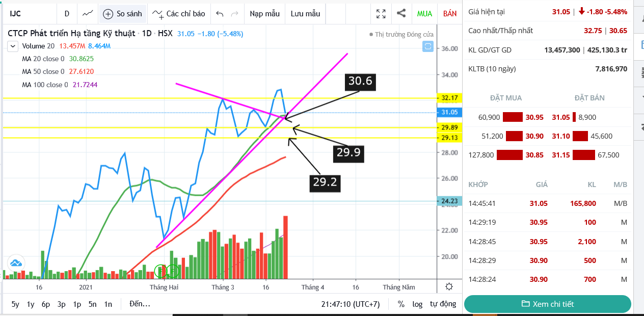Select the 6p time range
This screenshot has height=316, width=644.
pos(46,304)
